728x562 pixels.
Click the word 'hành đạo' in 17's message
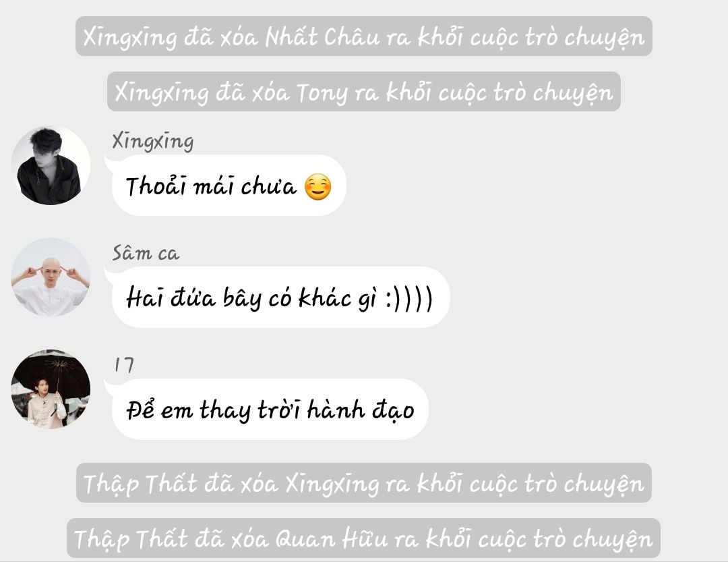point(361,410)
